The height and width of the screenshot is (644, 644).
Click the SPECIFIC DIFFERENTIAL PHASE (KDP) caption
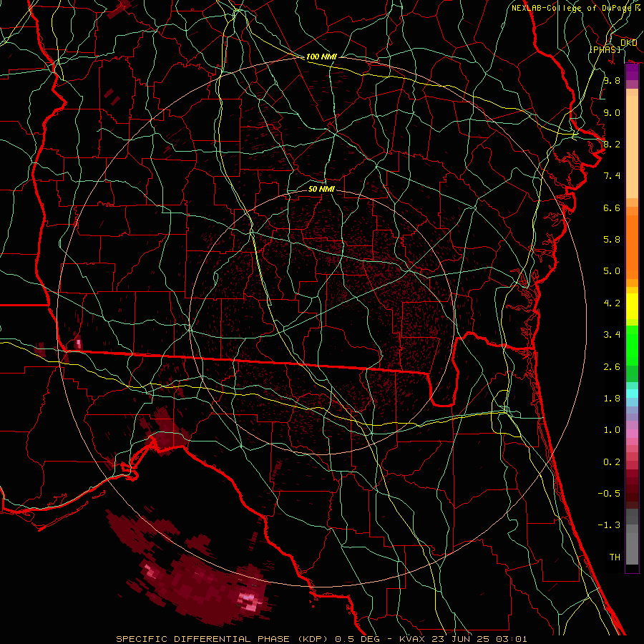point(222,639)
